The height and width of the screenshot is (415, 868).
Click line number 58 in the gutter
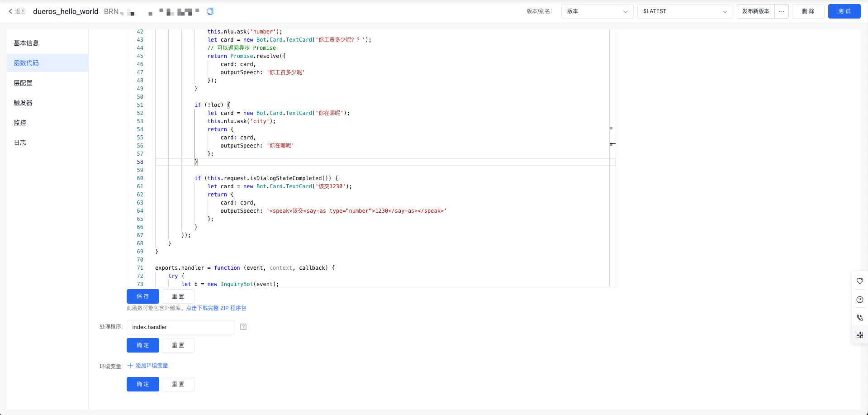[x=140, y=162]
